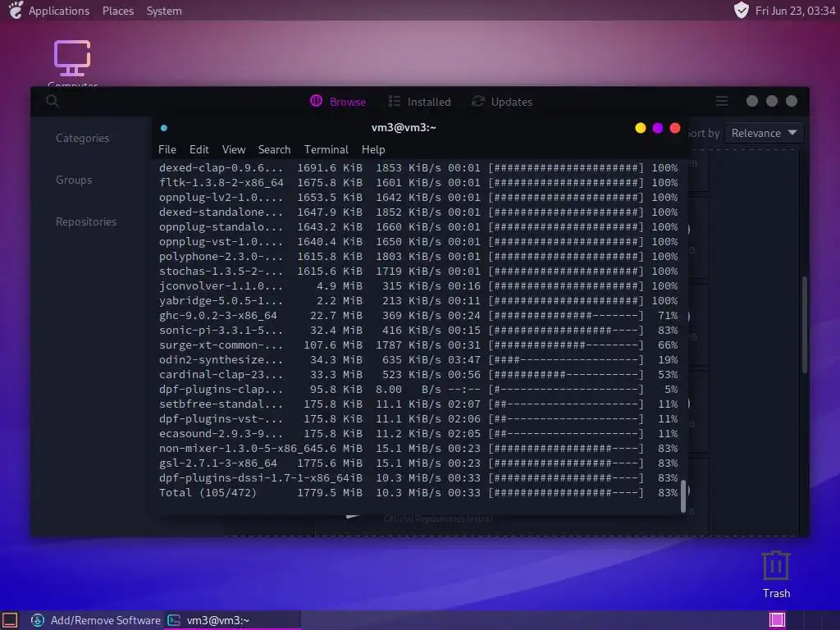840x630 pixels.
Task: Click the 'Total (105/472)' line
Action: (x=418, y=492)
